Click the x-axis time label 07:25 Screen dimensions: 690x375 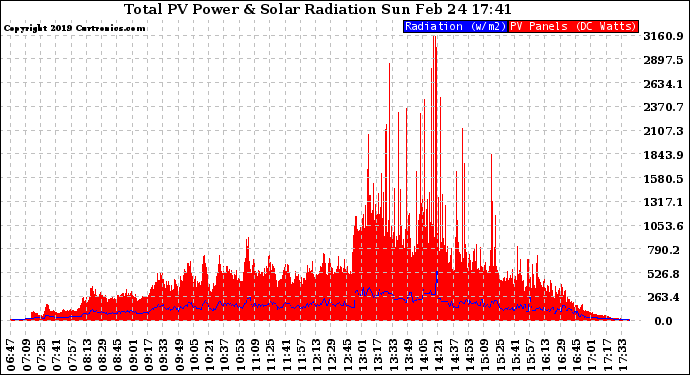(x=41, y=355)
